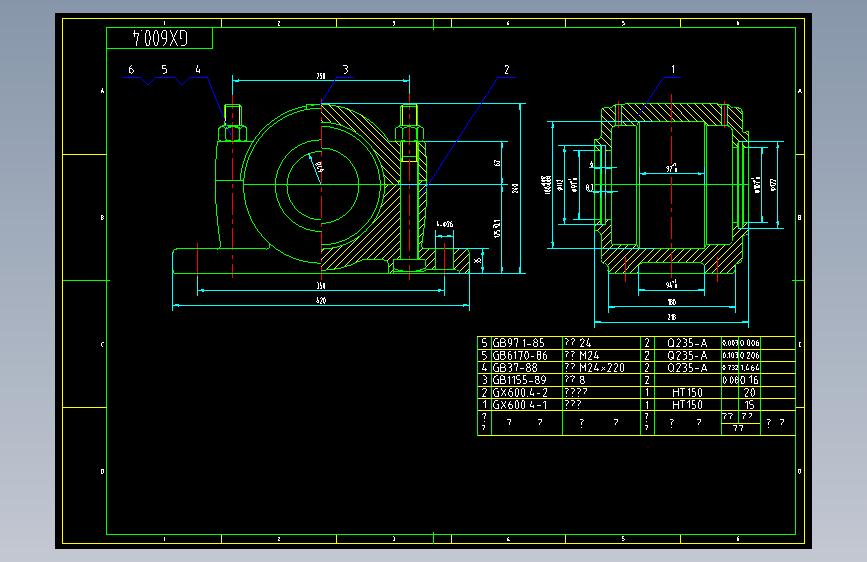Select part balloon number 4
867x562 pixels.
pos(198,70)
